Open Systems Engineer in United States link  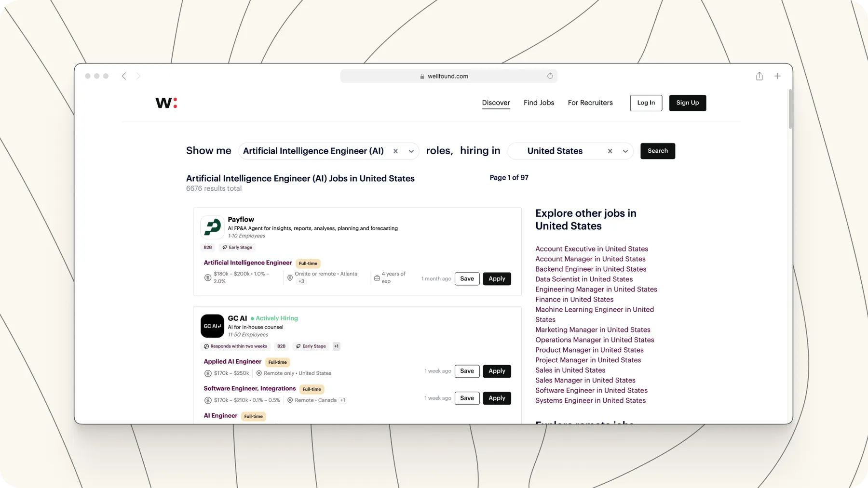[590, 401]
